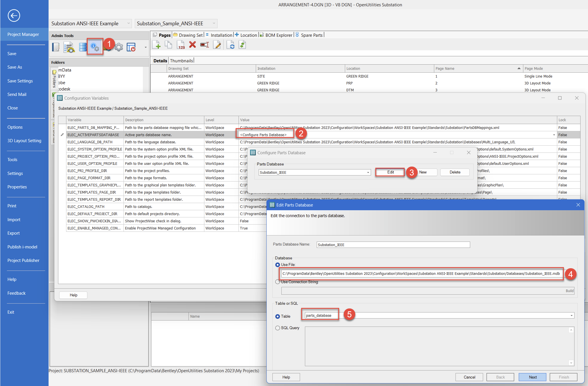
Task: Click Cancel in Edit Parts Database dialog
Action: pyautogui.click(x=469, y=377)
